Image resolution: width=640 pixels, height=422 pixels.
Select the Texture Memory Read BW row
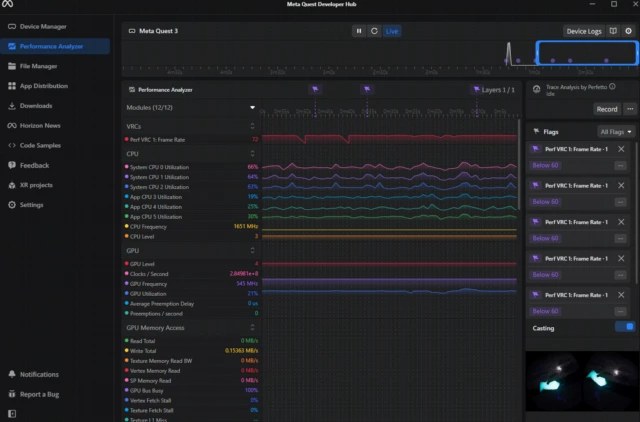tap(191, 361)
